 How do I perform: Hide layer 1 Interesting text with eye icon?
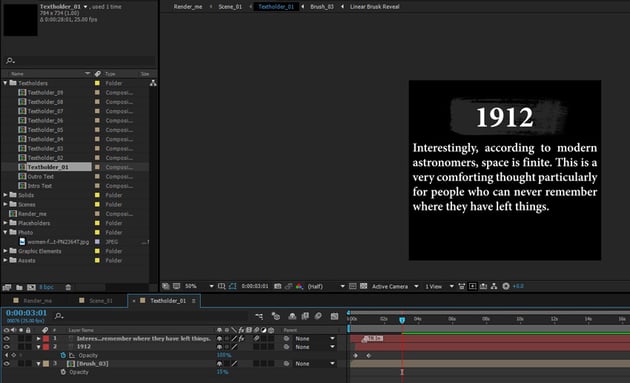point(6,338)
